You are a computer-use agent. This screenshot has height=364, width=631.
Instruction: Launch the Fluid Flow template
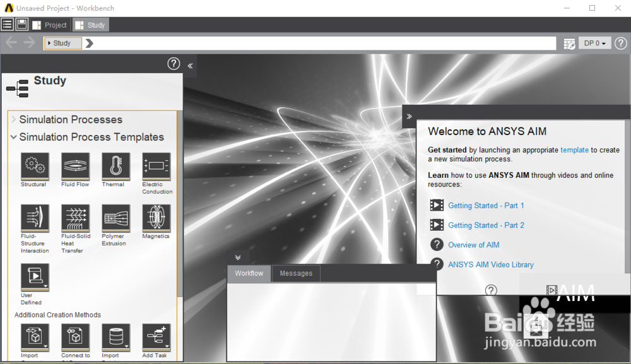point(75,166)
